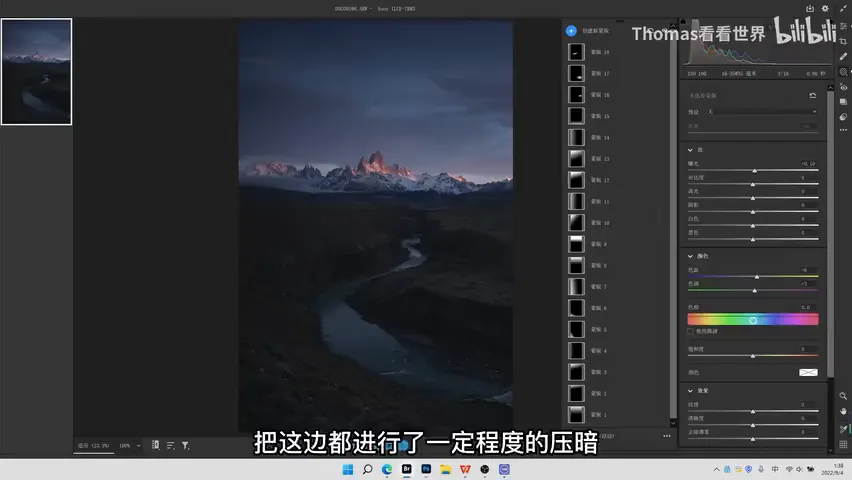This screenshot has width=852, height=480.
Task: Open mask panel options three dots
Action: (667, 436)
